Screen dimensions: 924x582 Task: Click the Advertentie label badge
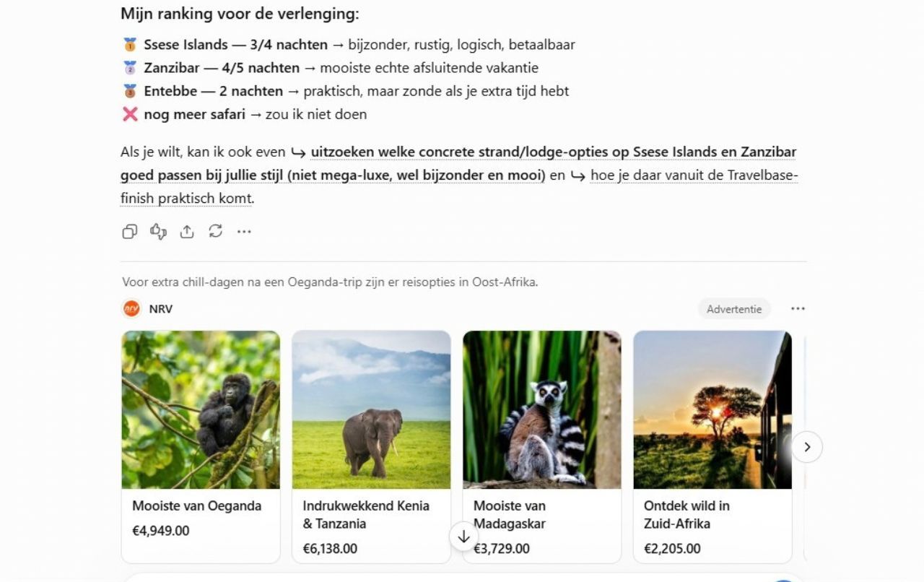(734, 309)
